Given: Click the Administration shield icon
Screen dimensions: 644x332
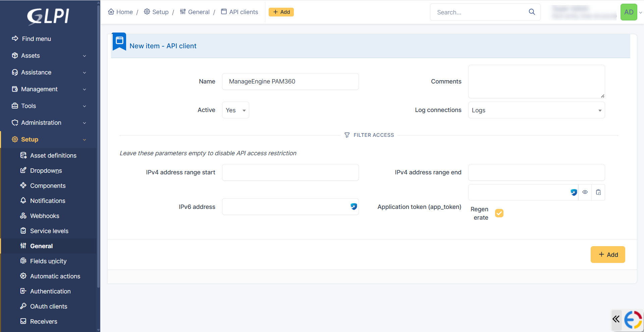Looking at the screenshot, I should point(15,122).
